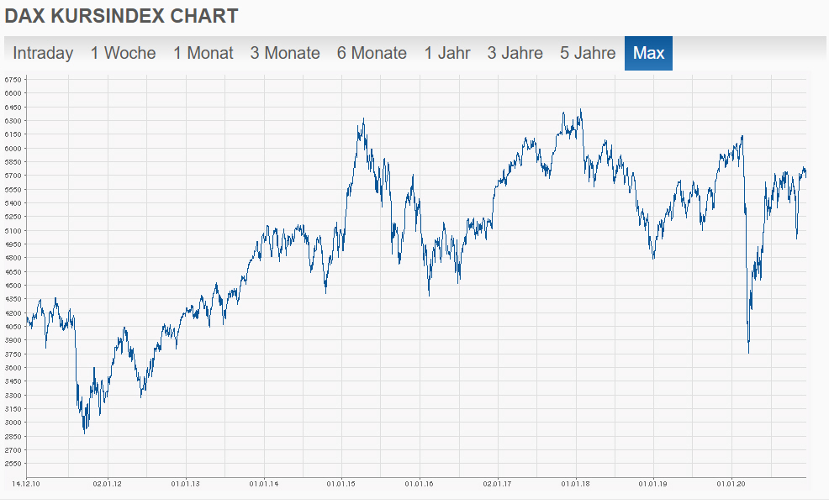The image size is (829, 504).
Task: Click the 3600 y-axis value
Action: click(13, 368)
